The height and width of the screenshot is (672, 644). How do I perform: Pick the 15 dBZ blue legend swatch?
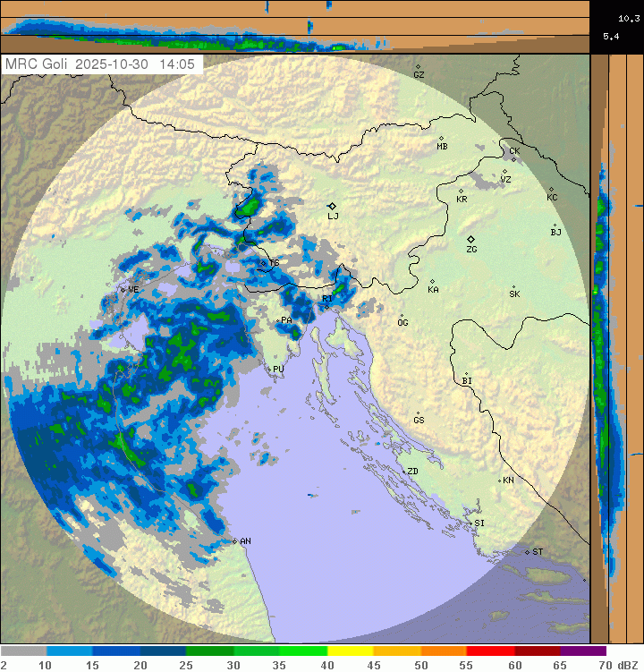pyautogui.click(x=116, y=651)
